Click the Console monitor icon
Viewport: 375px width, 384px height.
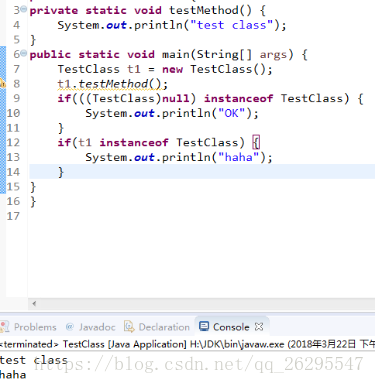[x=204, y=326]
